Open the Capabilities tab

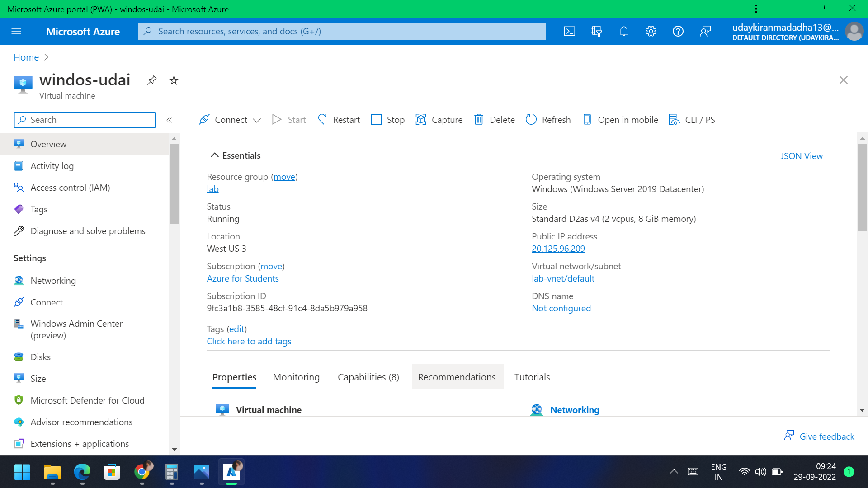click(x=368, y=377)
